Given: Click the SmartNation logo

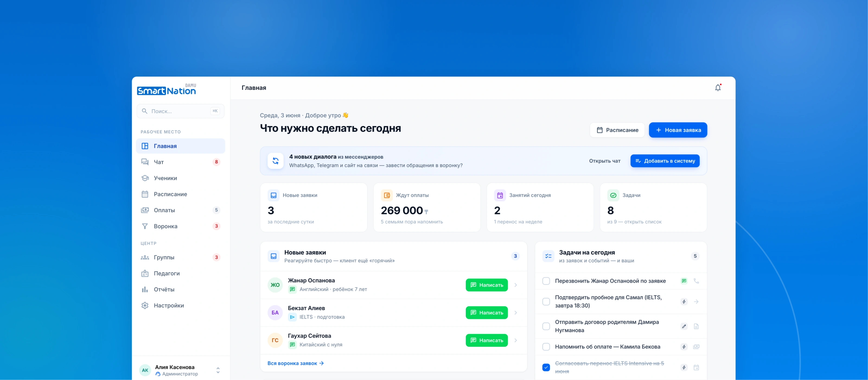Looking at the screenshot, I should [167, 90].
